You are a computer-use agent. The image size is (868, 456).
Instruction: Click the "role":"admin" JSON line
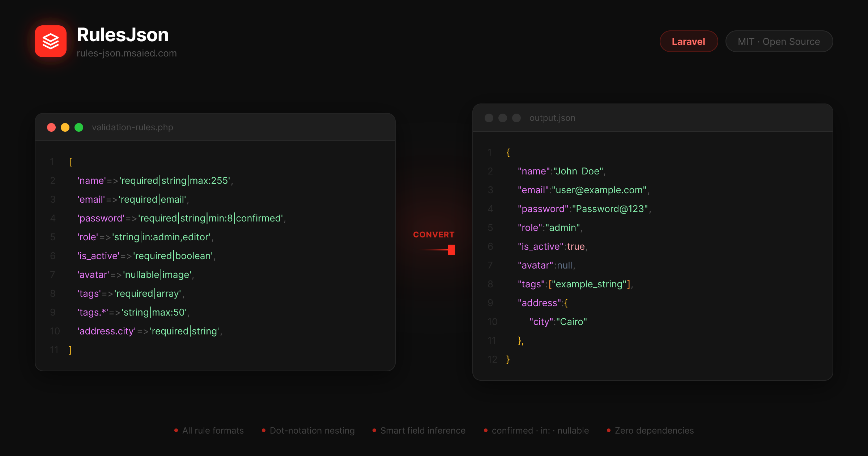[x=550, y=228]
